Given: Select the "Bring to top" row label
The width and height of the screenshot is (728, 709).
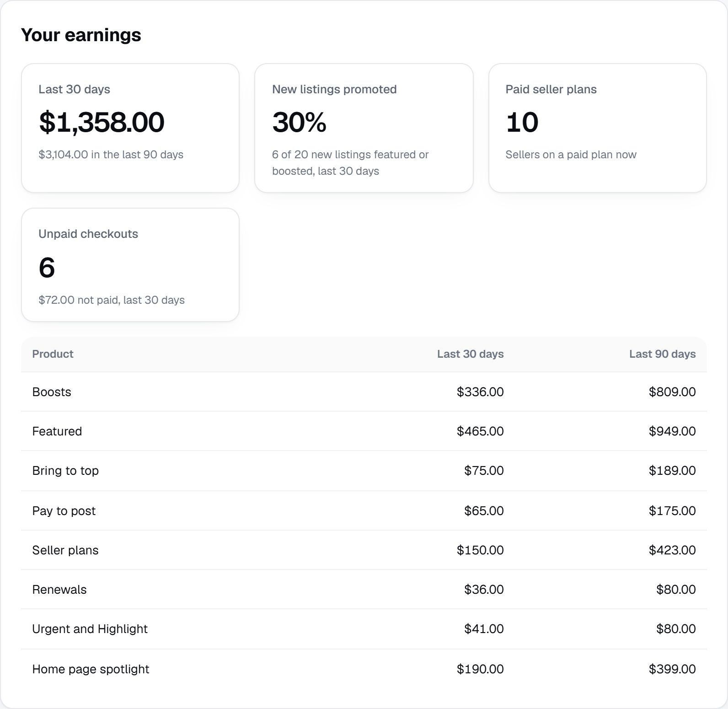Looking at the screenshot, I should click(65, 471).
